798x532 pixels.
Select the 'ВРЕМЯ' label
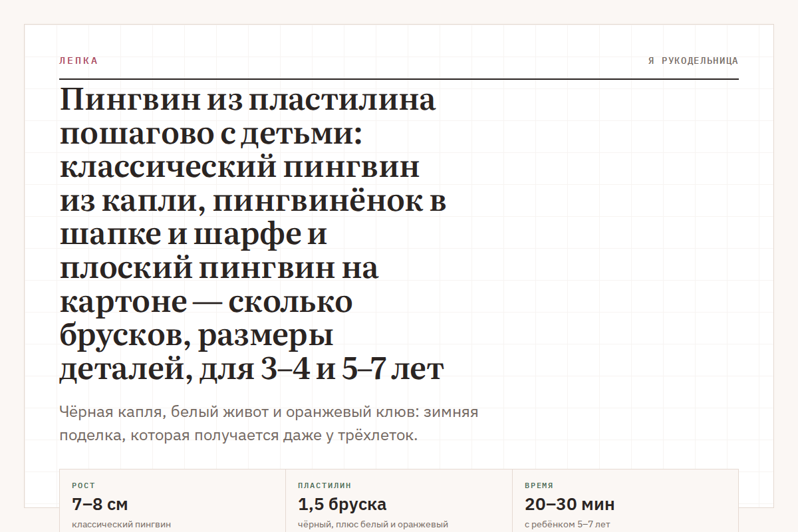tap(539, 485)
